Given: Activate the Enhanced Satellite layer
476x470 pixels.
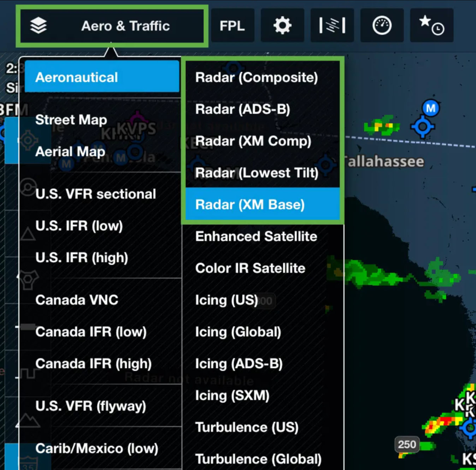Looking at the screenshot, I should [x=256, y=236].
